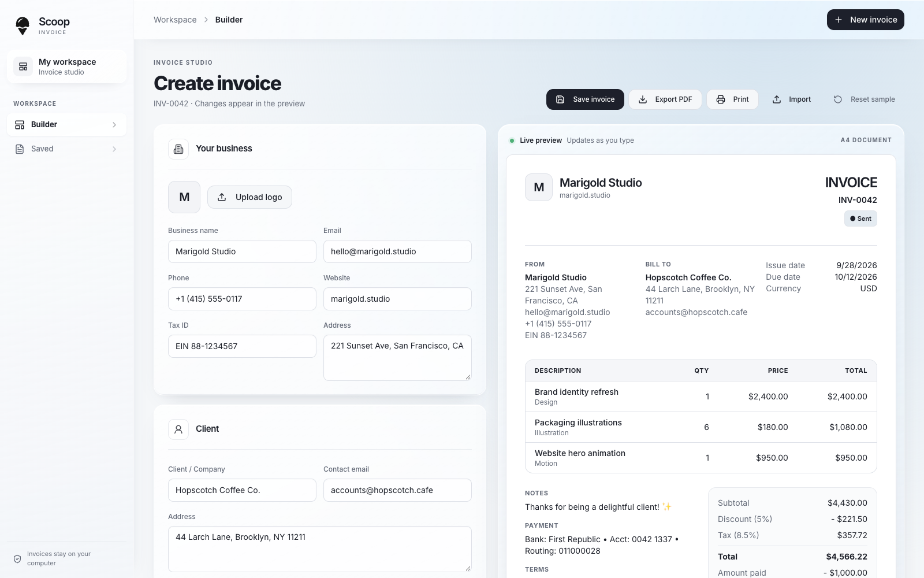Create a New invoice
The width and height of the screenshot is (924, 578).
866,20
